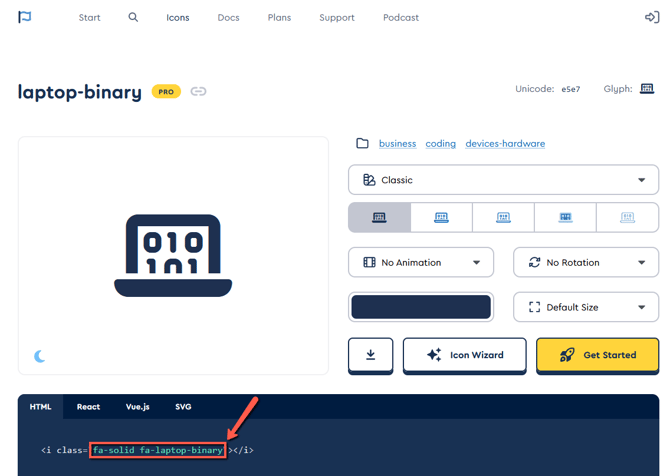670x476 pixels.
Task: Select the thin style laptop icon
Action: pyautogui.click(x=627, y=217)
